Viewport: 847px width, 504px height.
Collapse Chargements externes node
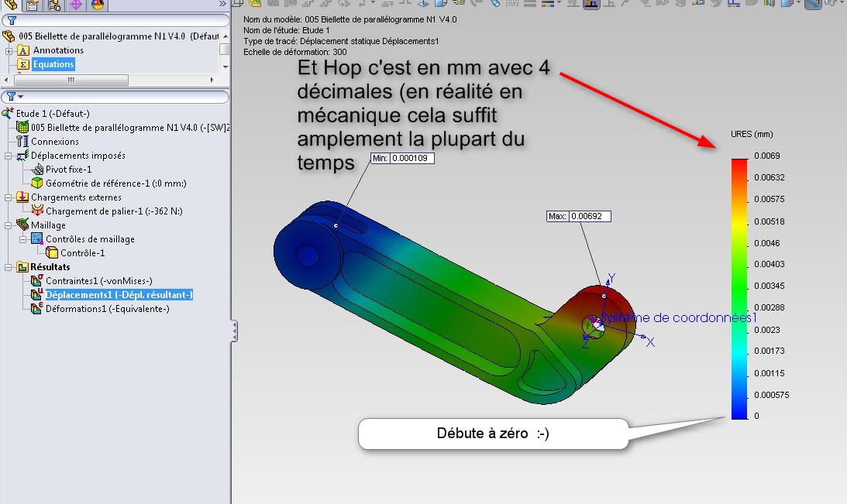pos(9,198)
